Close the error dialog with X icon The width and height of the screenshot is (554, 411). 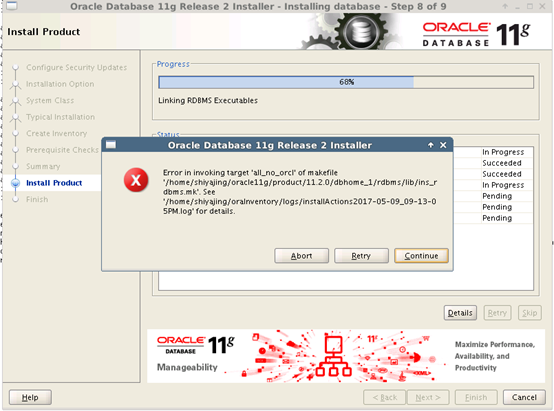coord(443,145)
